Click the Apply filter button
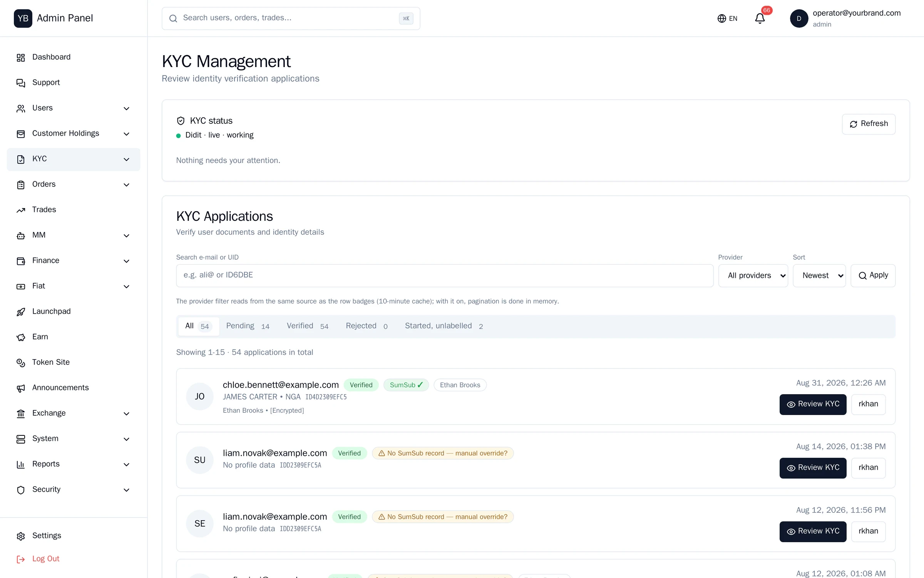Viewport: 924px width, 578px height. tap(873, 276)
